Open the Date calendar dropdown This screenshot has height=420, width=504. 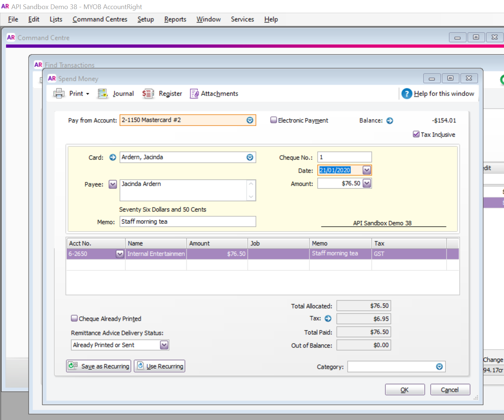click(x=367, y=170)
